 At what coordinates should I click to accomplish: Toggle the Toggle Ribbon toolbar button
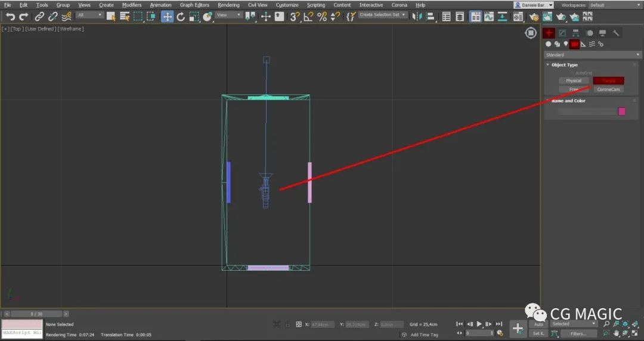(475, 17)
